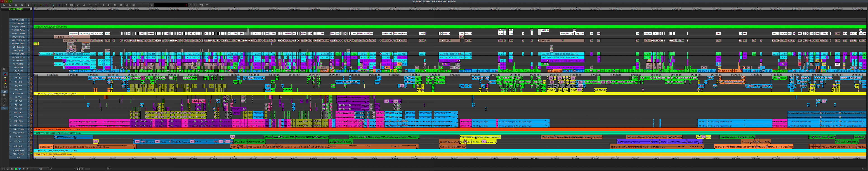Step back with the left chevron button

tap(78, 169)
